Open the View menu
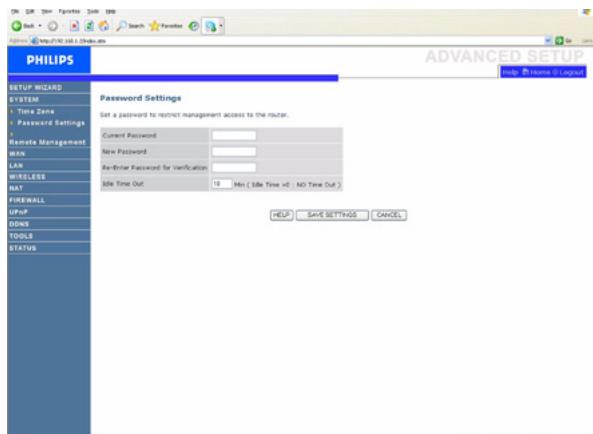 click(47, 11)
